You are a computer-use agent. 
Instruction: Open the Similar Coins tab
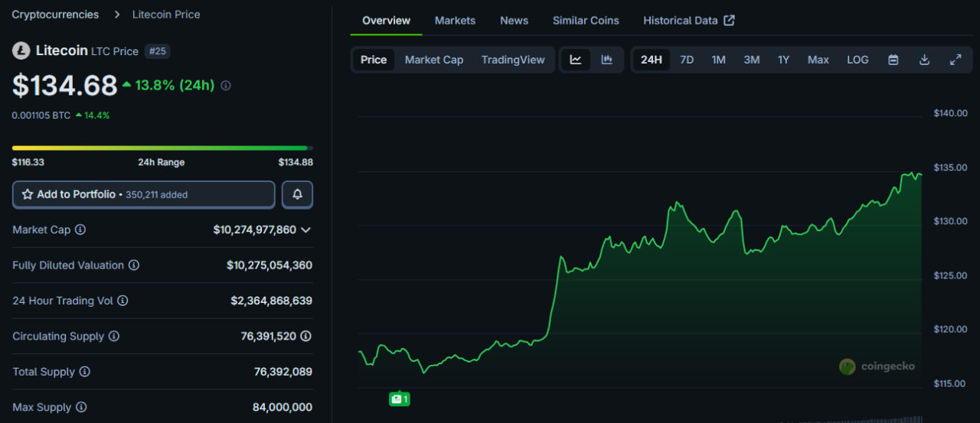[x=586, y=21]
